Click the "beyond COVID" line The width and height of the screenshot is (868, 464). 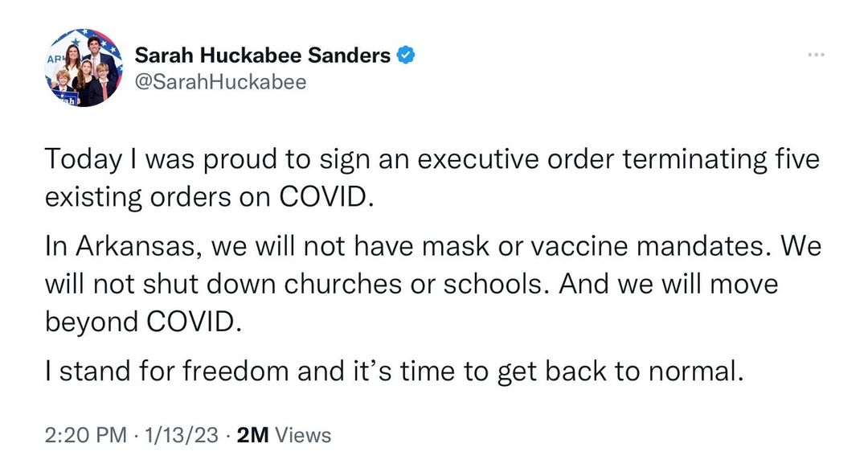[141, 321]
